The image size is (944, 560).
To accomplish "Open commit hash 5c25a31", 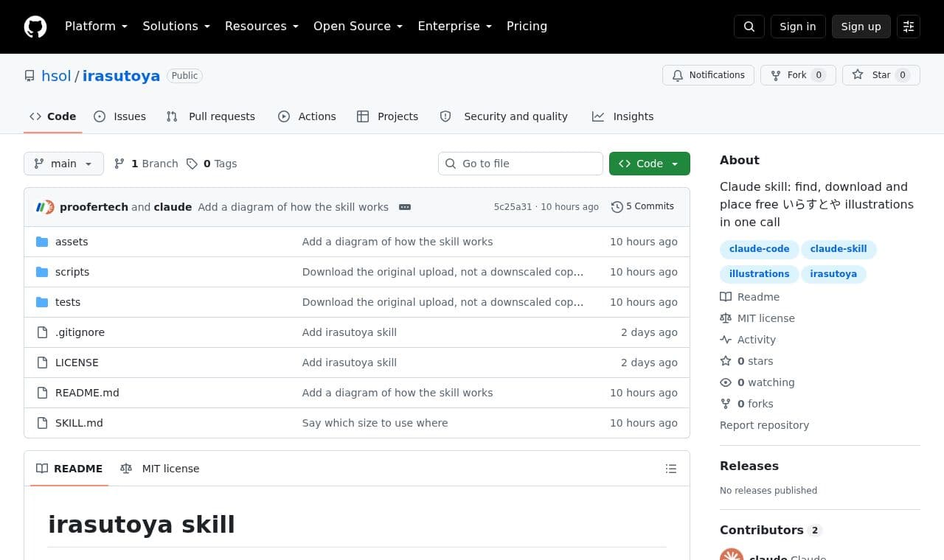I will click(513, 207).
